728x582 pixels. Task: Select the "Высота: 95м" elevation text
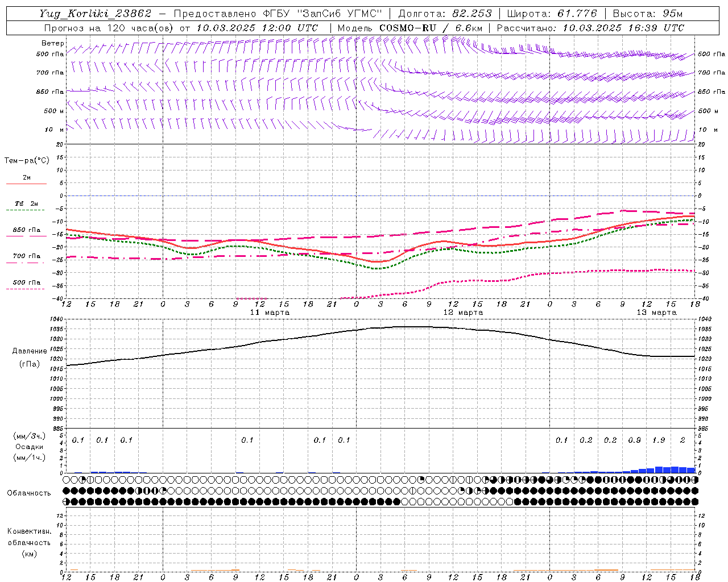tap(647, 14)
